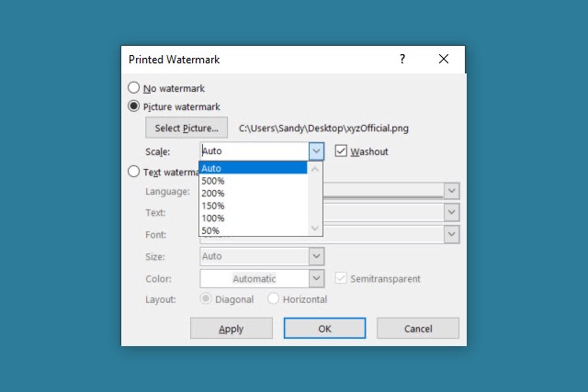The width and height of the screenshot is (588, 392).
Task: Click the Select Picture button
Action: pos(187,129)
